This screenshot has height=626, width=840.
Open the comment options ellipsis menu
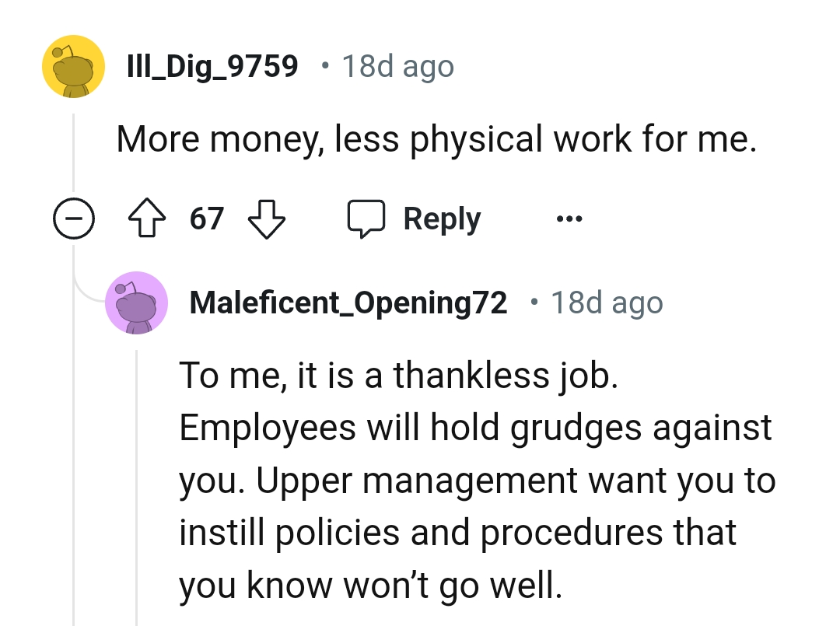click(x=568, y=219)
